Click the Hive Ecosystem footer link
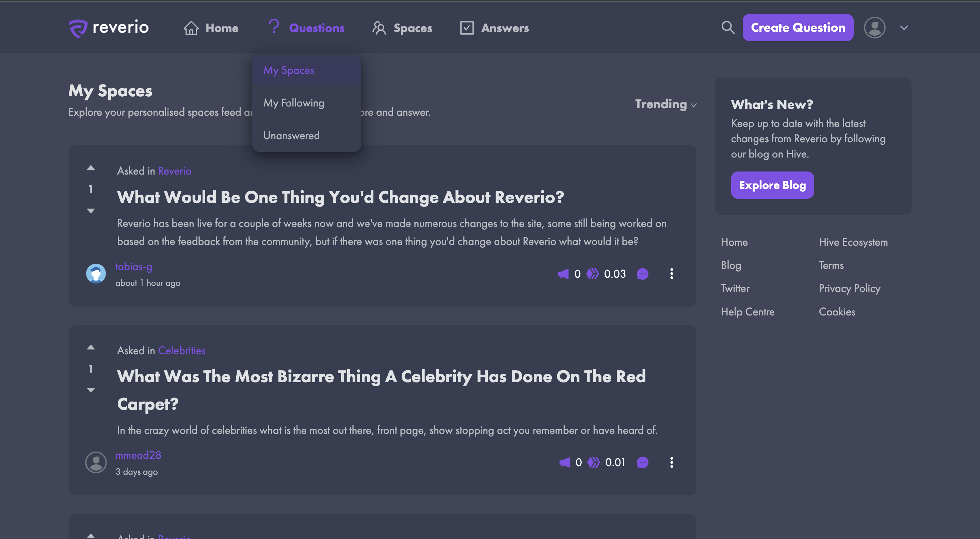 tap(853, 242)
